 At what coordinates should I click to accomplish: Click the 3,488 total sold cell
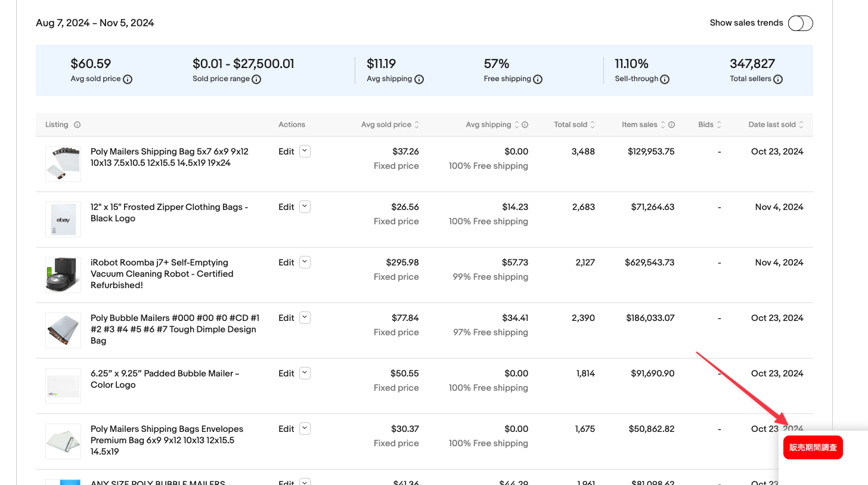click(583, 152)
